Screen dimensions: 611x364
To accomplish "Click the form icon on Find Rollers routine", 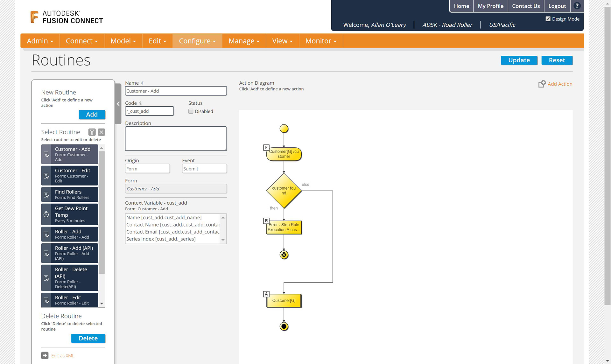I will 46,194.
